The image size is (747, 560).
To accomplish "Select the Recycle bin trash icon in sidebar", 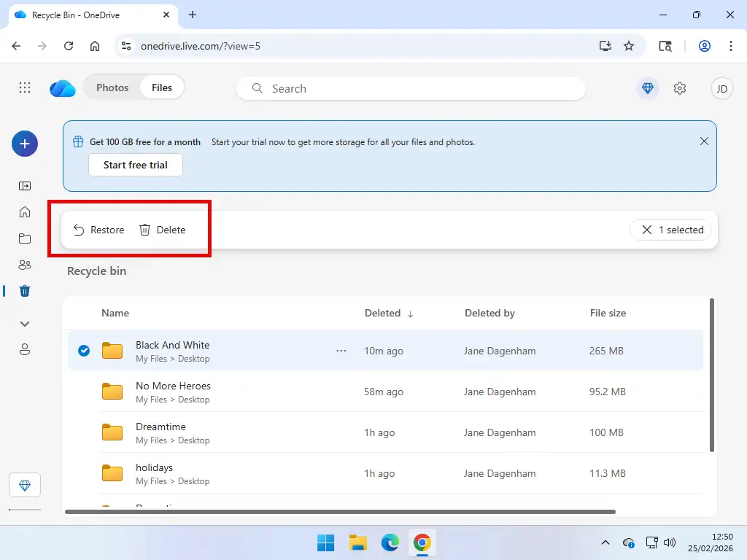I will point(25,291).
